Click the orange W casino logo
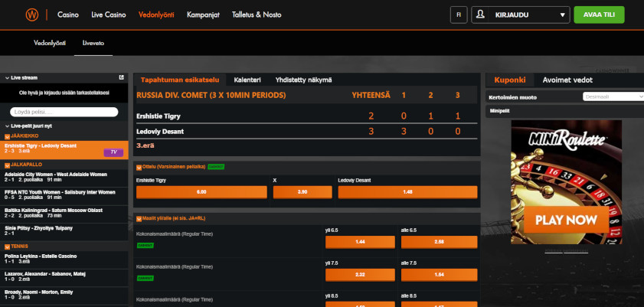644x307 pixels. (31, 15)
